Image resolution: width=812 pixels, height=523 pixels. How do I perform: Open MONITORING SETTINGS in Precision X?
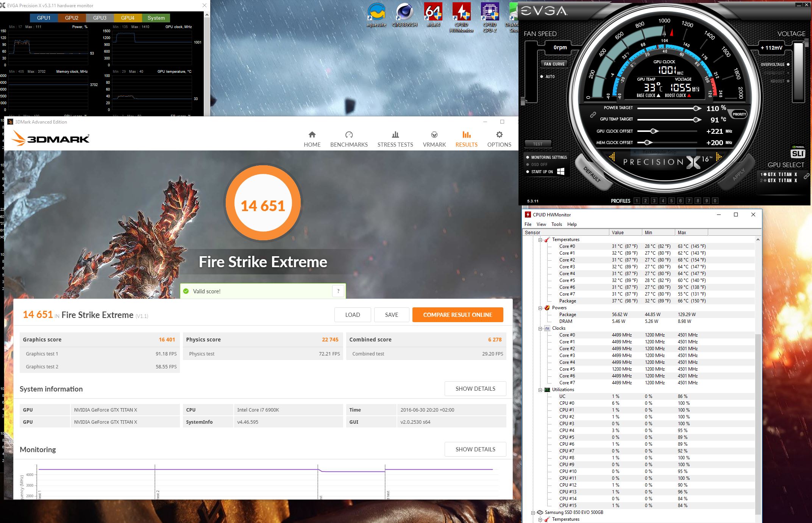(546, 157)
